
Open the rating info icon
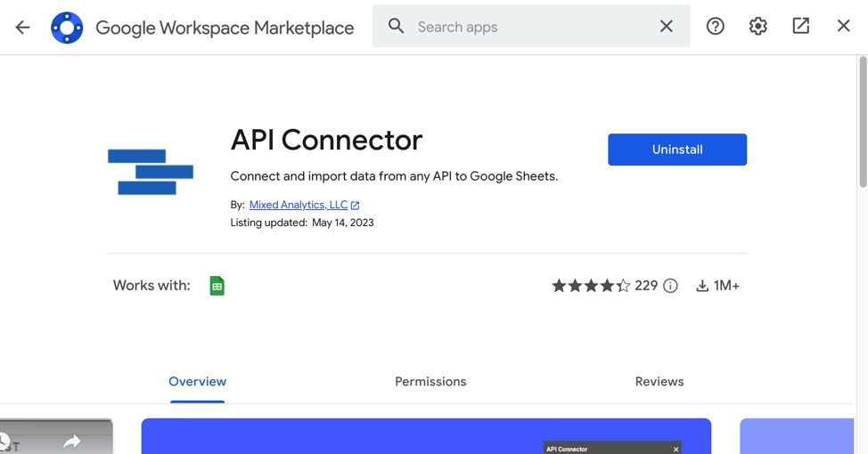pyautogui.click(x=670, y=286)
